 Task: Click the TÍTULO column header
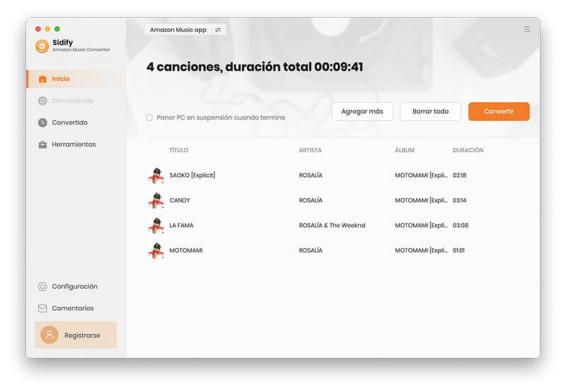179,150
